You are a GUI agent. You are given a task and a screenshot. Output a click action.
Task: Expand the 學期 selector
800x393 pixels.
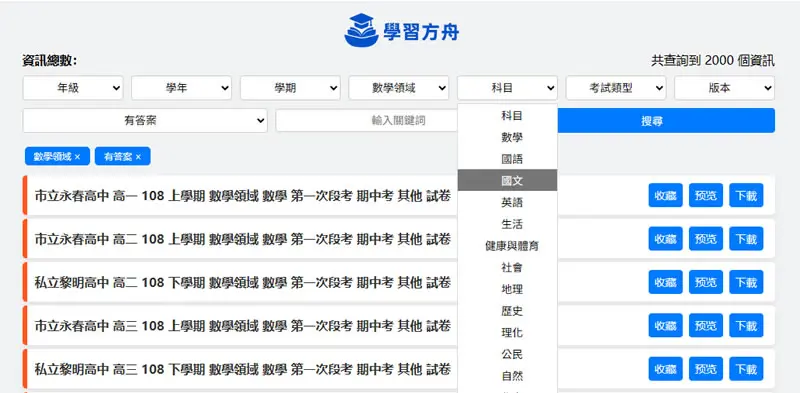(290, 88)
